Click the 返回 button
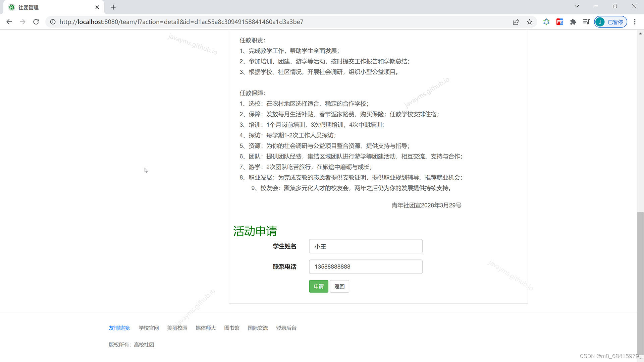 click(339, 286)
